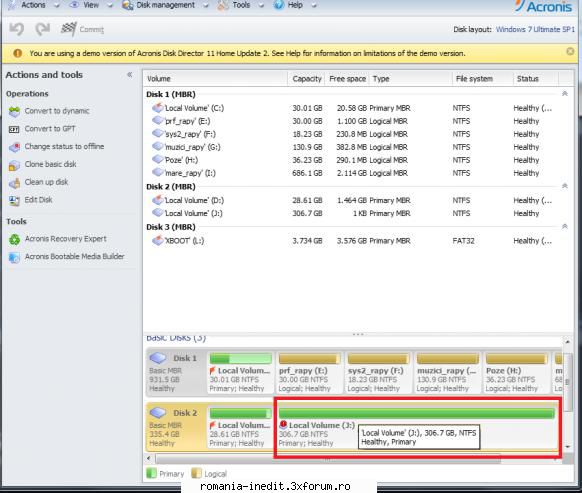Collapse the Disk 2 (MBR) group
This screenshot has width=582, height=493.
[565, 186]
